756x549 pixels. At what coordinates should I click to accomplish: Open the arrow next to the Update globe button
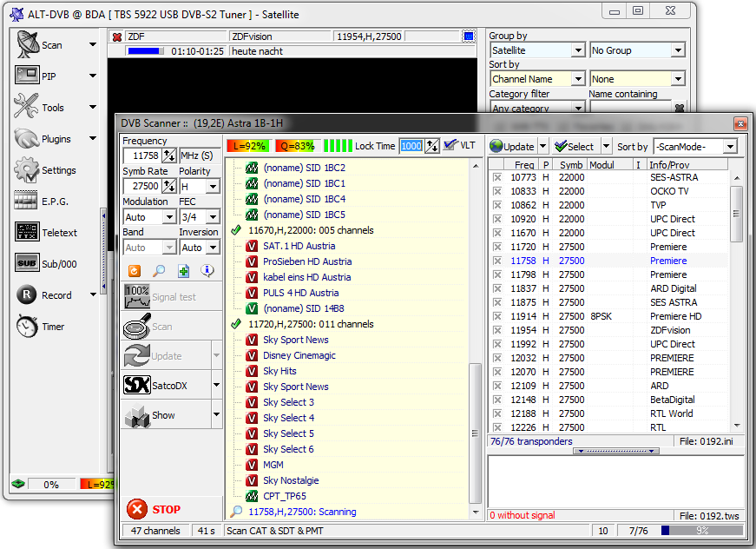(542, 146)
